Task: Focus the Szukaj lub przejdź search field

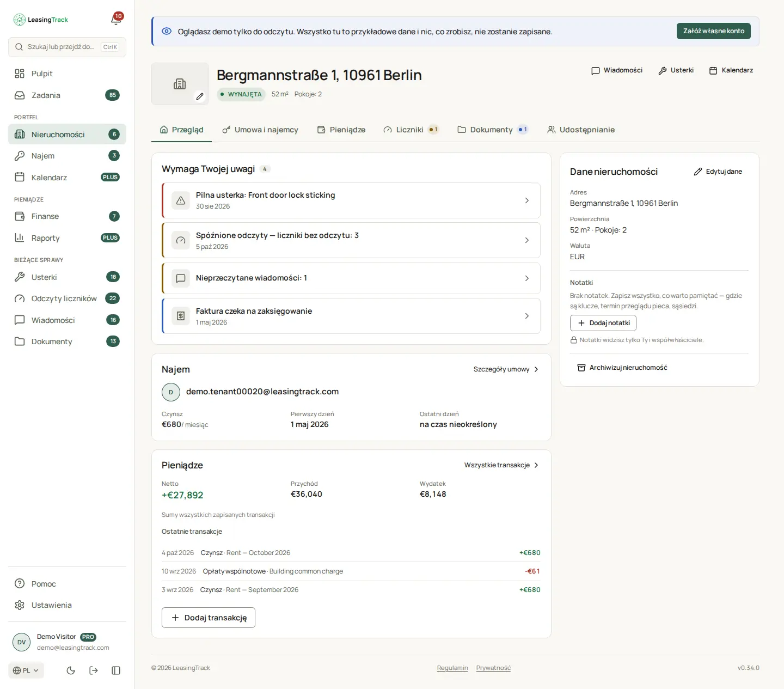Action: click(x=67, y=47)
